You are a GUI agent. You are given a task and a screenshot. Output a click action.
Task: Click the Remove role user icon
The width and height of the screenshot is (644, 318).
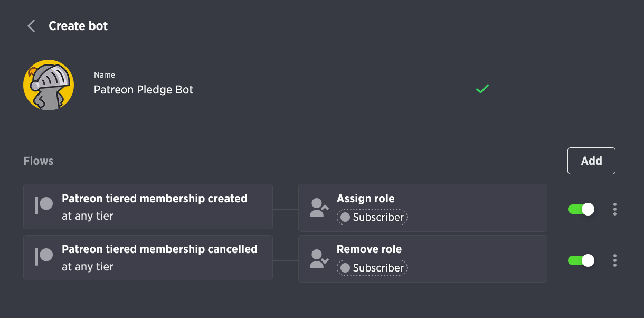tap(319, 258)
